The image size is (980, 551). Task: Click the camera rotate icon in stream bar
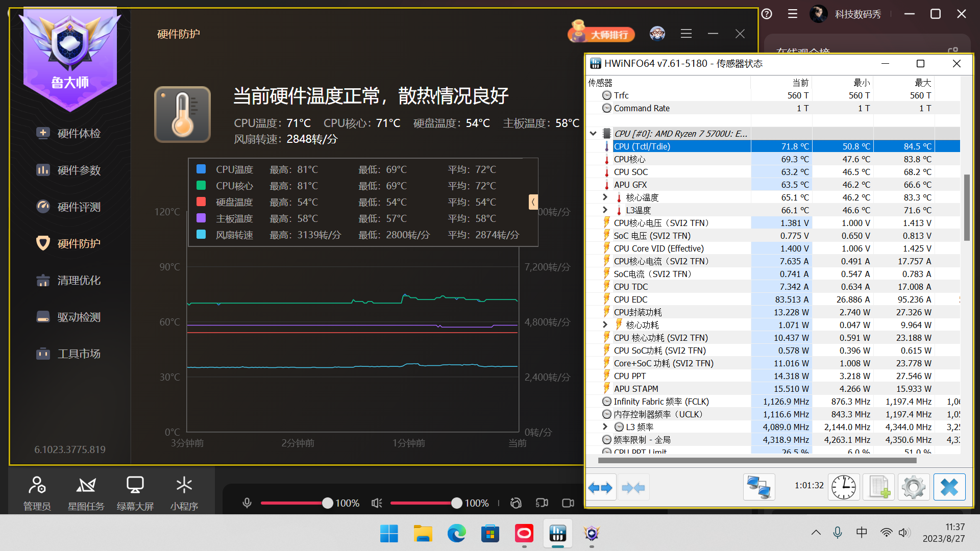516,503
